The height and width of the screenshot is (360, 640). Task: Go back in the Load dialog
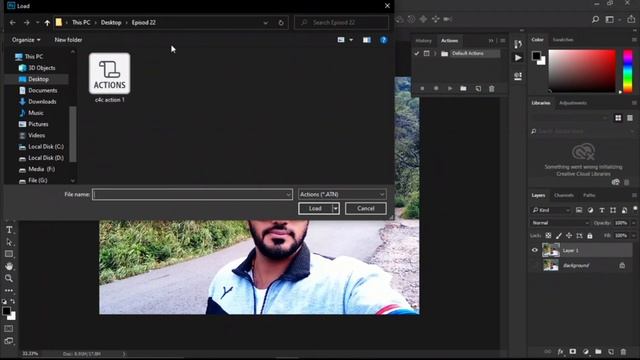point(13,23)
